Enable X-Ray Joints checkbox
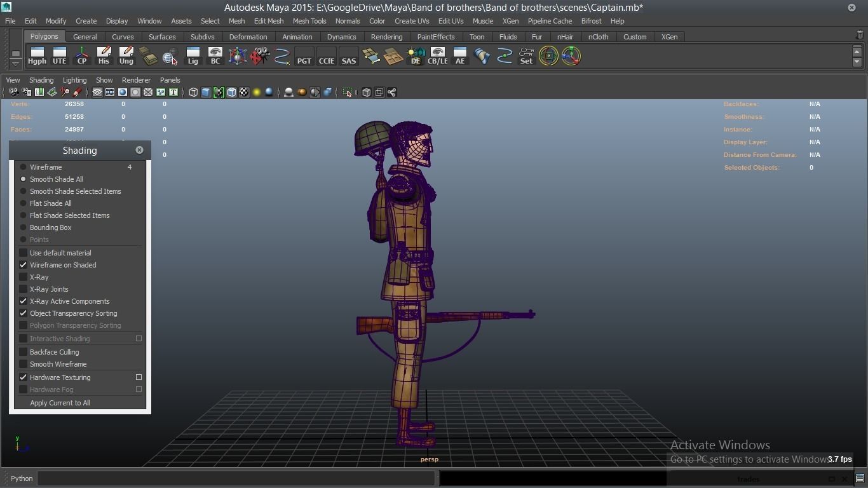Screen dimensions: 868x488 click(x=24, y=289)
